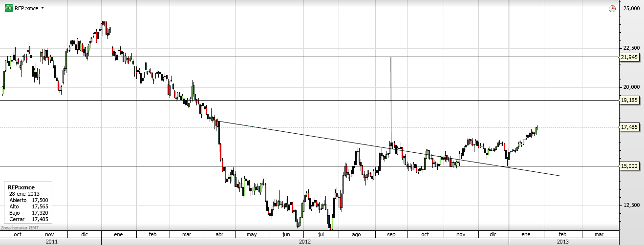Viewport: 644px width, 245px height.
Task: Click the jun month label
Action: 285,235
